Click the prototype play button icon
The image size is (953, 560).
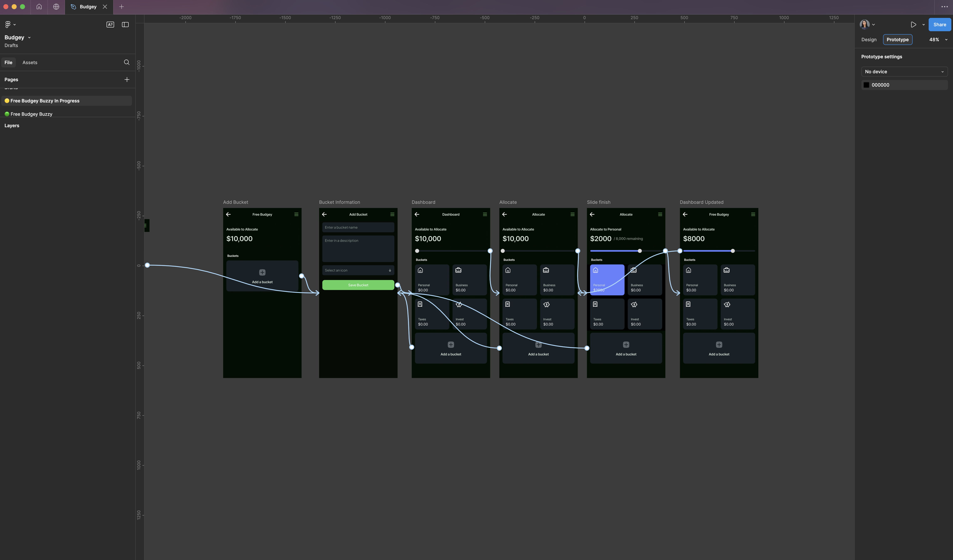(x=913, y=25)
